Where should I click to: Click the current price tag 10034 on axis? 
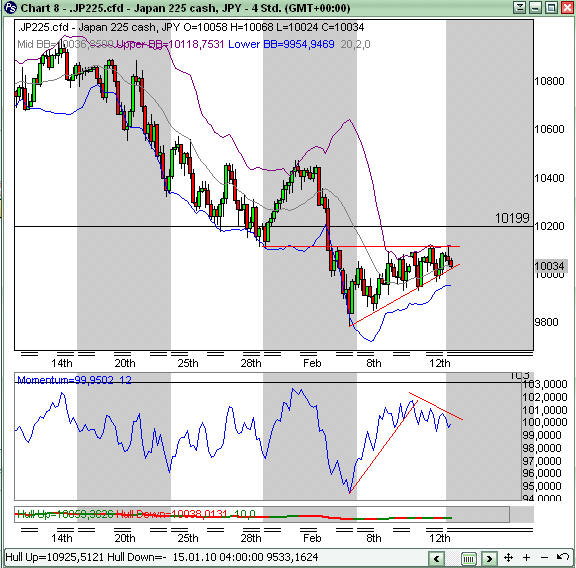(550, 266)
